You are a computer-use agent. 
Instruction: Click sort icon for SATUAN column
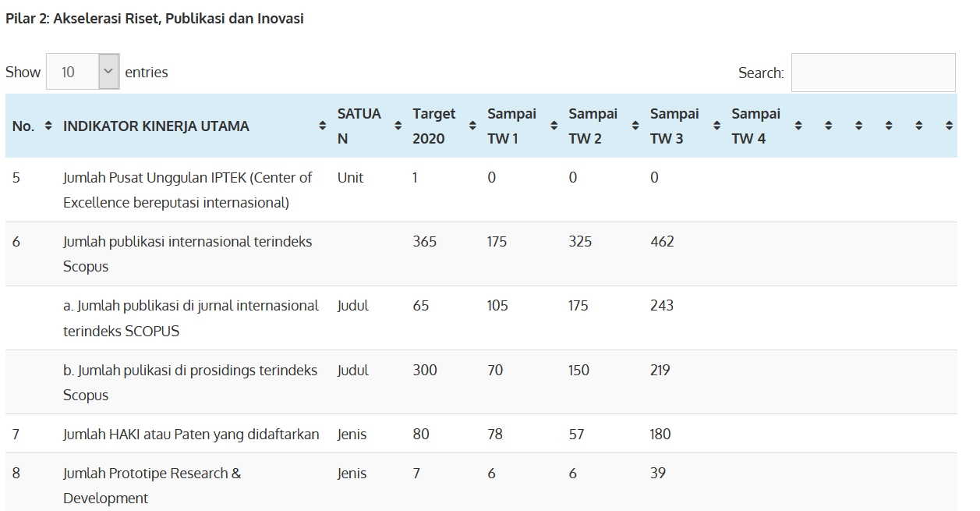(x=397, y=126)
